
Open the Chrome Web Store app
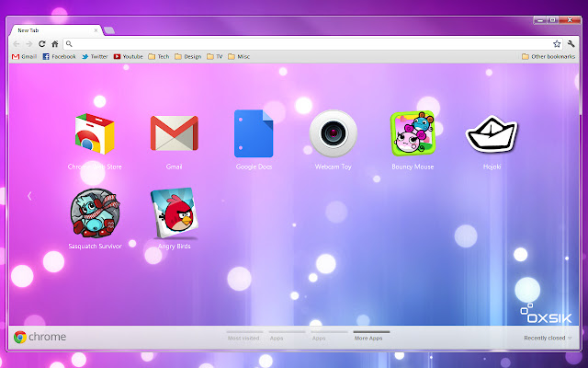click(95, 133)
